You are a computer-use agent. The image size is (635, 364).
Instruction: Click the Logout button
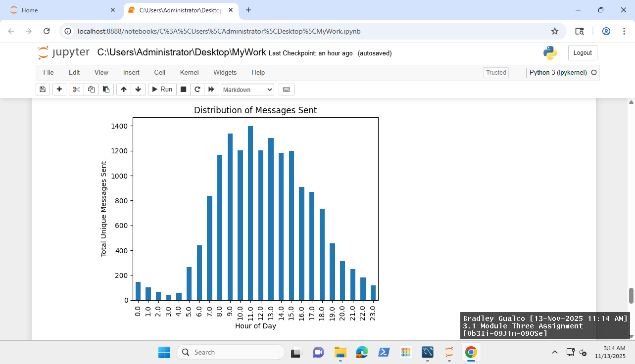[x=583, y=53]
